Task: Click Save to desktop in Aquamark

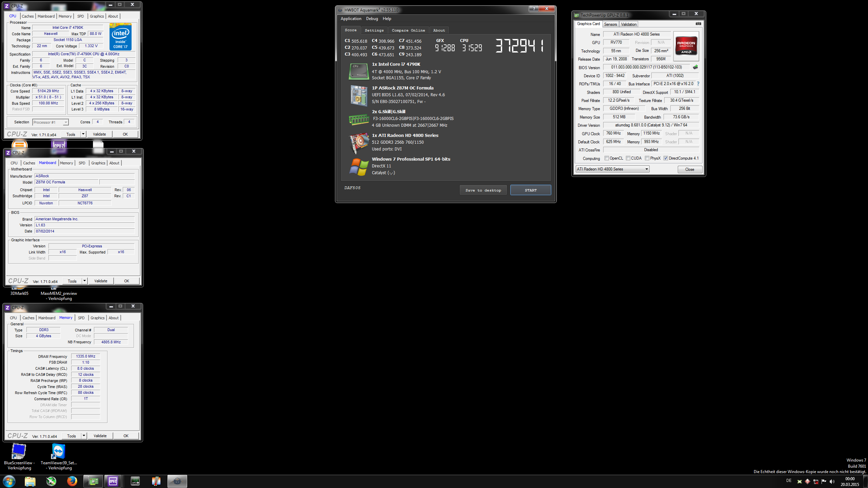Action: point(483,190)
